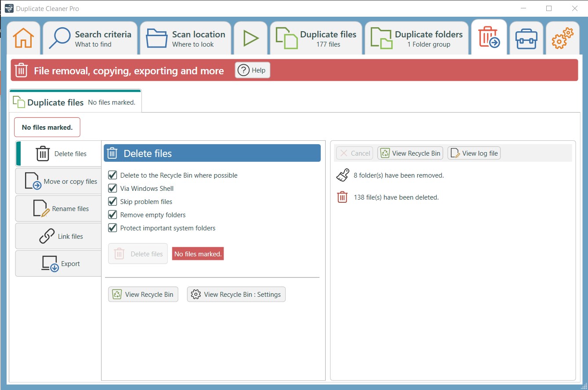This screenshot has width=588, height=390.
Task: Uncheck Protect important system folders
Action: click(x=113, y=228)
